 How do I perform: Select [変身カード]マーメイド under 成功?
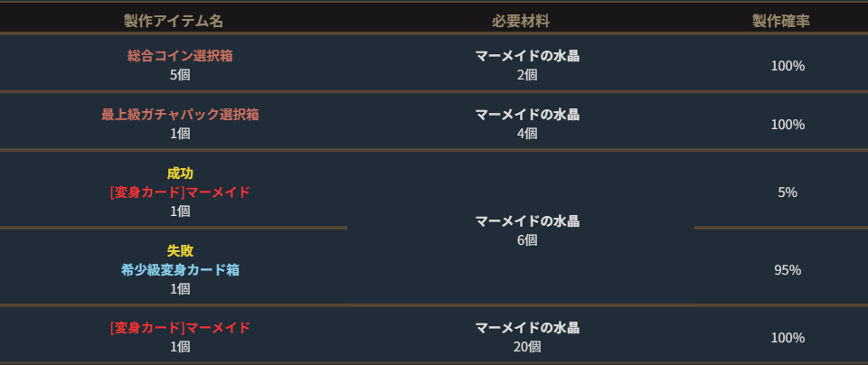[180, 192]
